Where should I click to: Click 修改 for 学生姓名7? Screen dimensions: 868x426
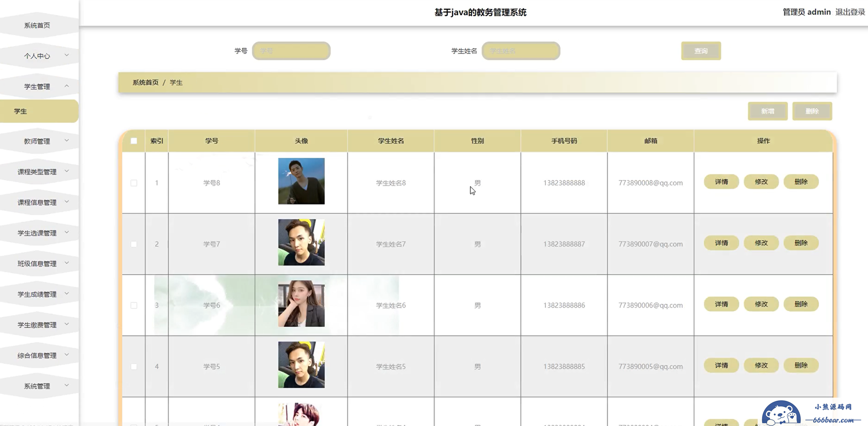[x=761, y=243]
